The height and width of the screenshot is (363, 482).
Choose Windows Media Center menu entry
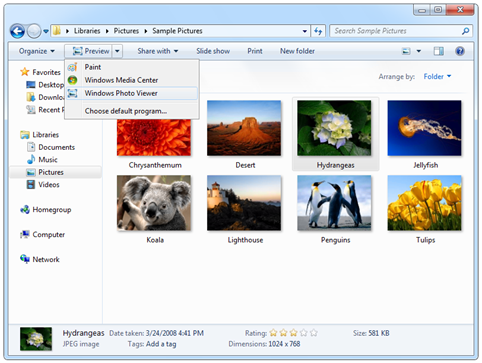(132, 80)
